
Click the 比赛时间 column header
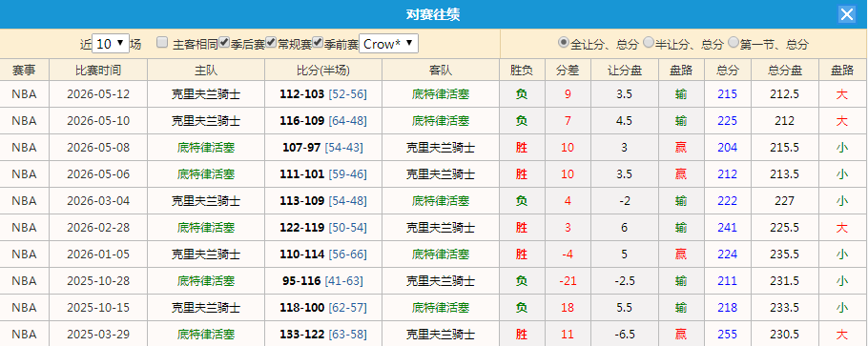[x=98, y=71]
